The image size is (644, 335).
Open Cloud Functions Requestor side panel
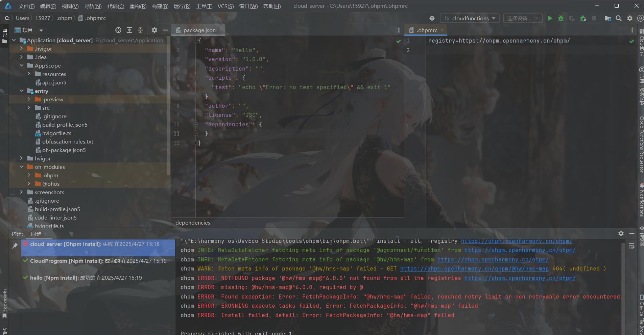(x=641, y=144)
